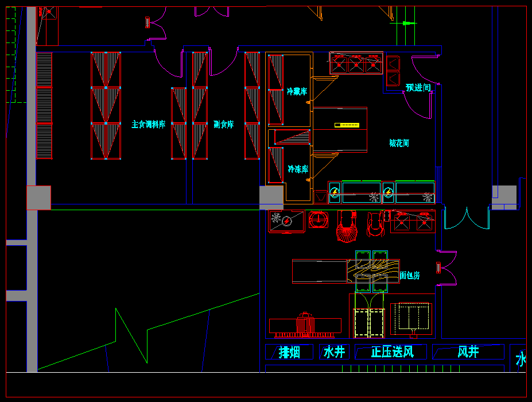Select the green arrow symbol at top right
The image size is (532, 402).
406,23
